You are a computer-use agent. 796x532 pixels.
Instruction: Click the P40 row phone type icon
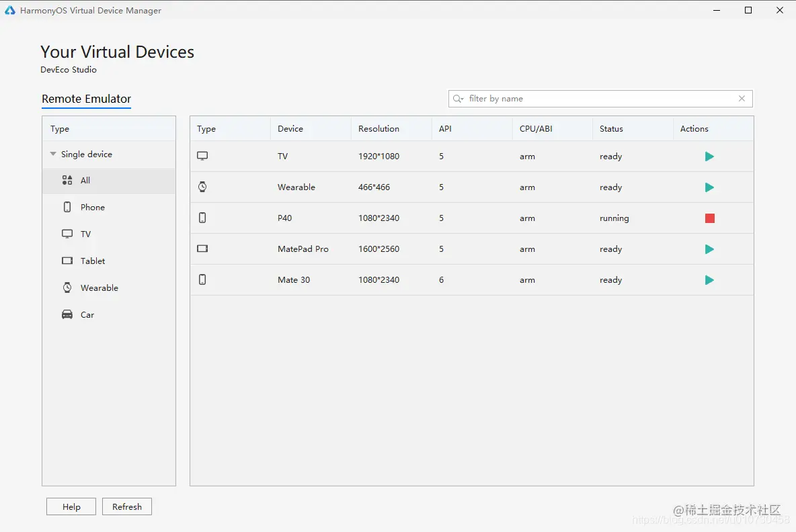coord(202,218)
